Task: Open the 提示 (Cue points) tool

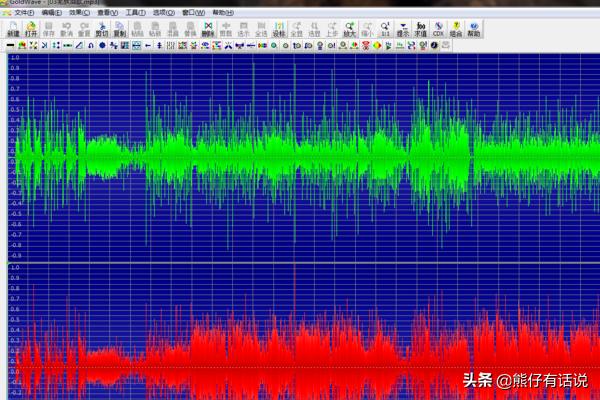Action: 402,28
